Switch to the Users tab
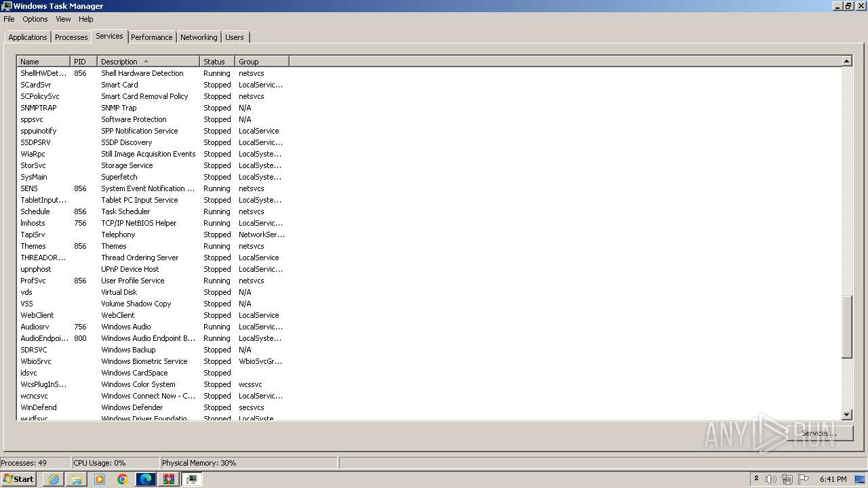The image size is (868, 488). click(x=235, y=37)
